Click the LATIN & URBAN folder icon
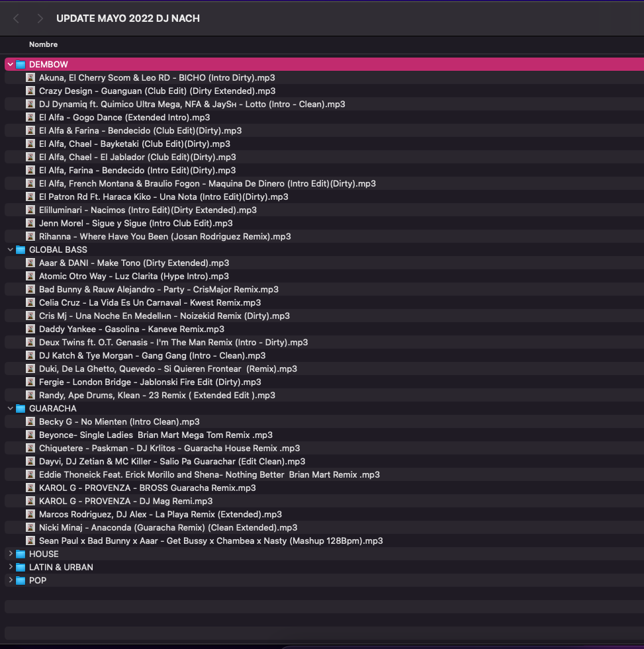Screen dimensions: 644x649 [21, 568]
